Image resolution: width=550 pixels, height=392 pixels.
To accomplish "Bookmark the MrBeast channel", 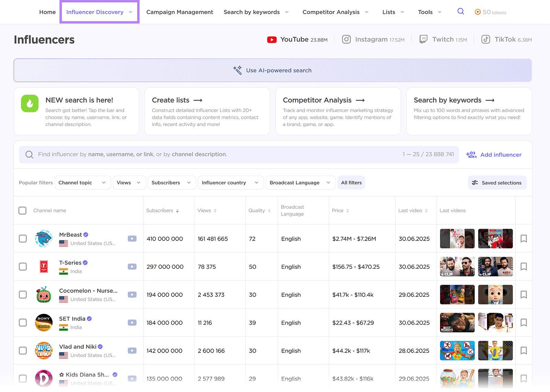I will pos(524,238).
